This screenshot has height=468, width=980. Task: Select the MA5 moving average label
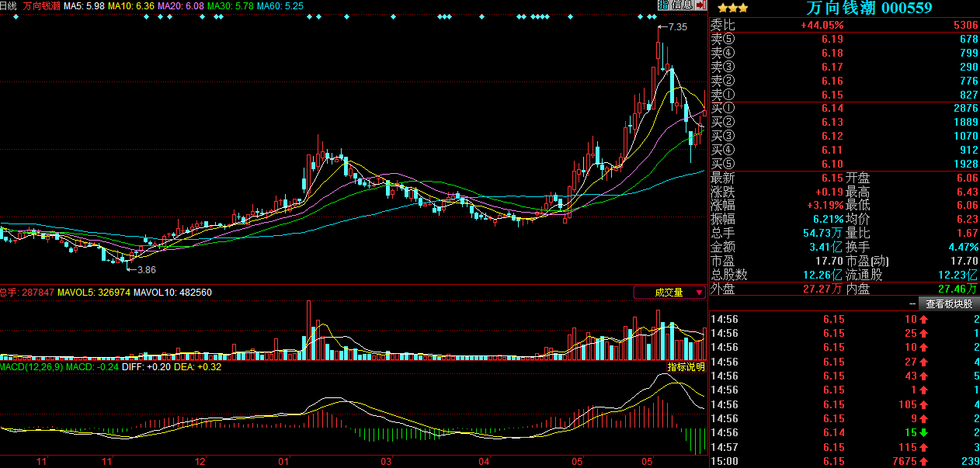(83, 5)
